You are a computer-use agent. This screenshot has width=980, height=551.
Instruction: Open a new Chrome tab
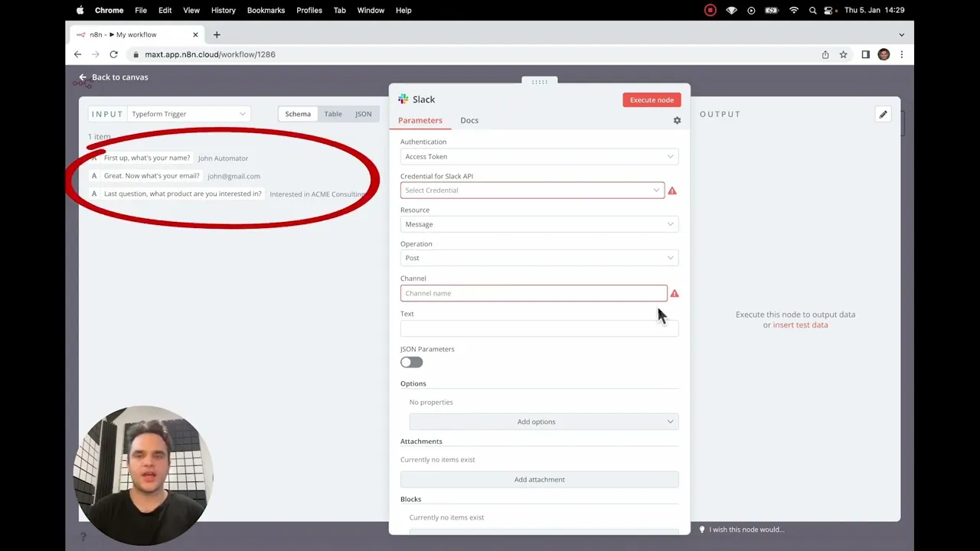217,34
